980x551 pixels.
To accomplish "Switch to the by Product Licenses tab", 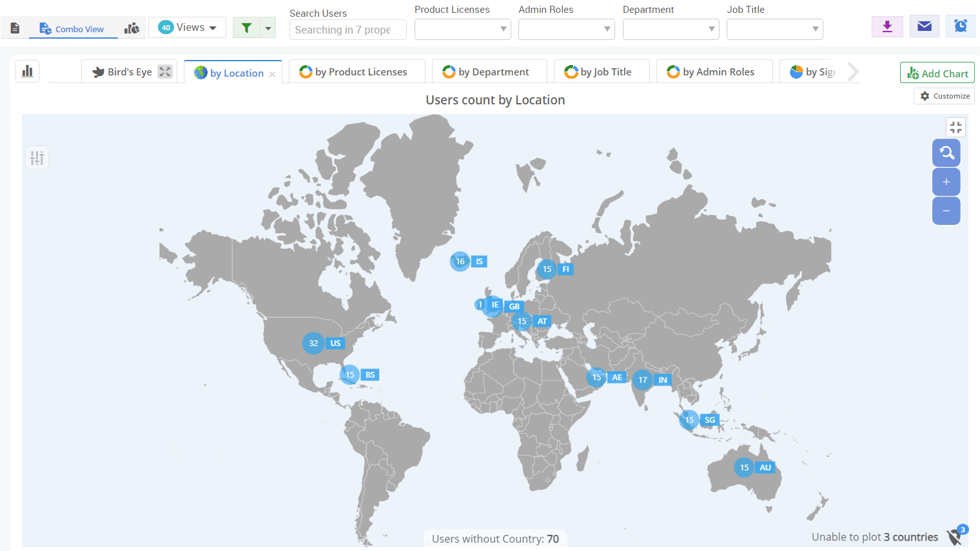I will point(357,72).
